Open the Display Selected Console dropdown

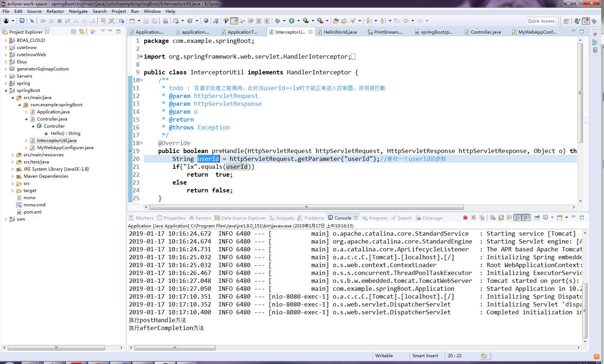[552, 217]
